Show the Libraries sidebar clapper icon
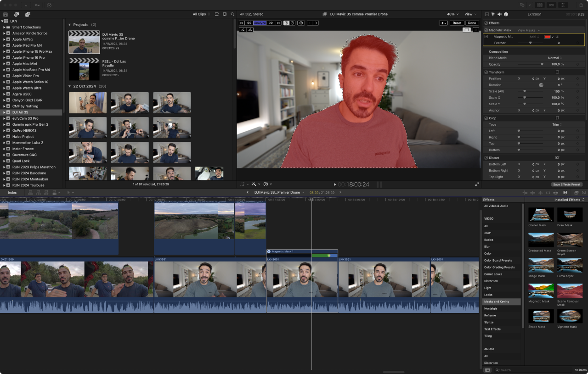This screenshot has height=374, width=588. [x=6, y=14]
